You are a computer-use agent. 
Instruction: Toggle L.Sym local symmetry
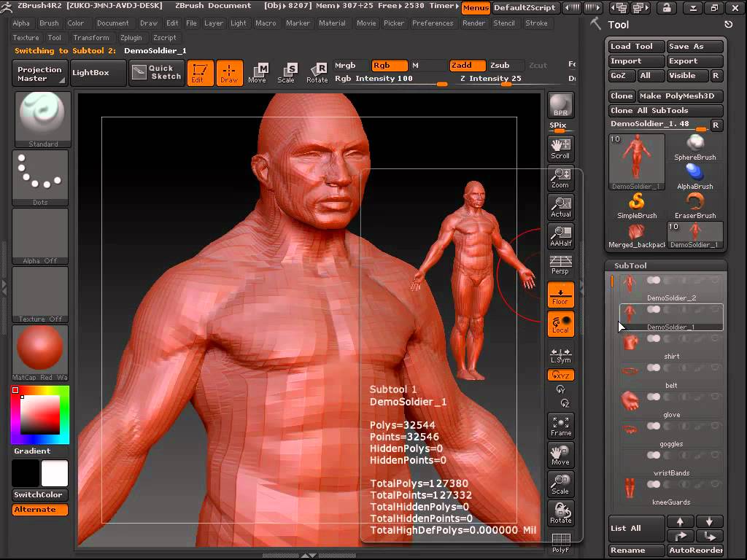click(x=561, y=355)
